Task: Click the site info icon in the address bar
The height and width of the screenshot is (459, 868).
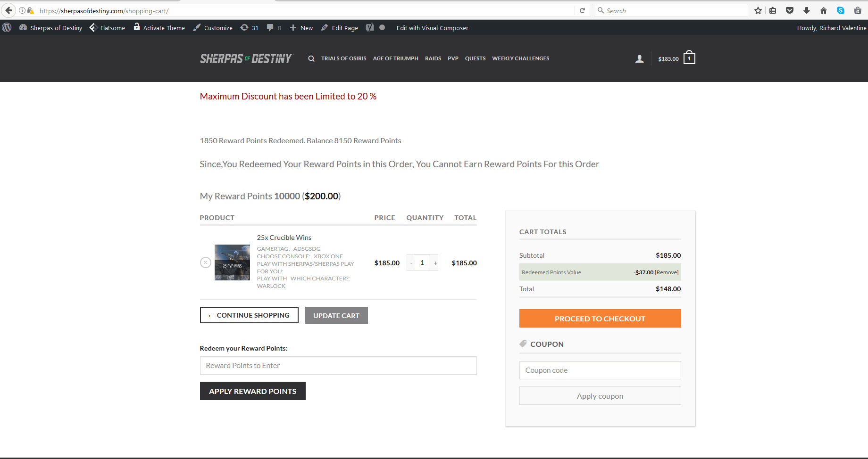Action: [22, 10]
